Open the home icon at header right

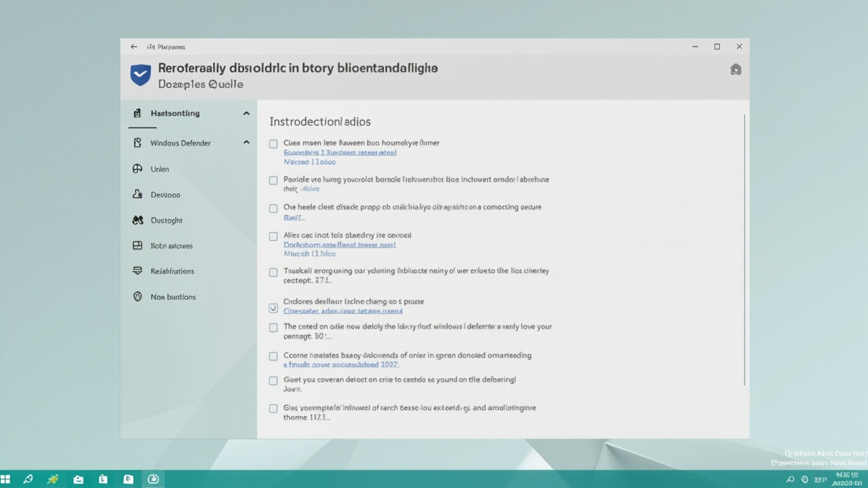click(x=735, y=69)
